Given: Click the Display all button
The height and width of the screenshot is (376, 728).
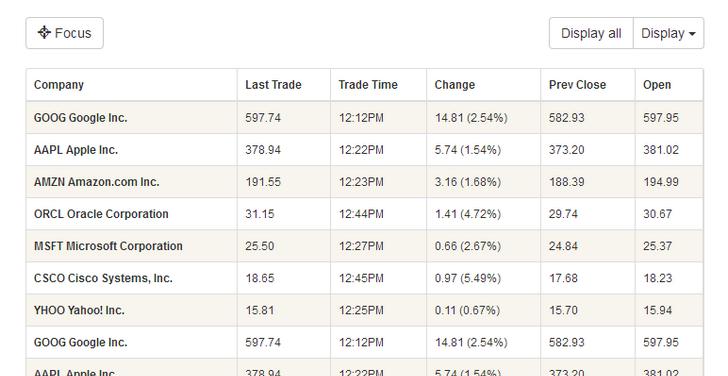Looking at the screenshot, I should (591, 33).
